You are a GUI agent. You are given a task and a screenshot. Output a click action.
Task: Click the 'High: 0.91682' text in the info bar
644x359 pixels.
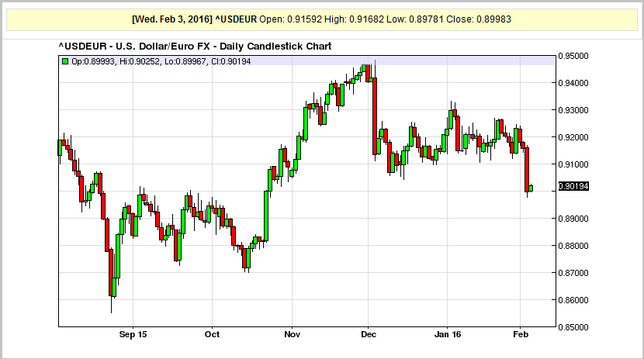pyautogui.click(x=354, y=19)
